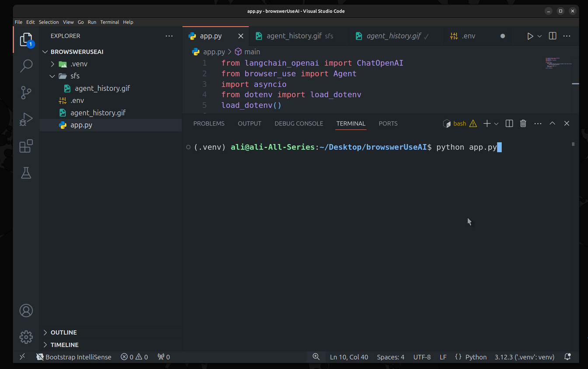The image size is (588, 369).
Task: Click Explorer more actions ellipsis
Action: click(x=169, y=36)
